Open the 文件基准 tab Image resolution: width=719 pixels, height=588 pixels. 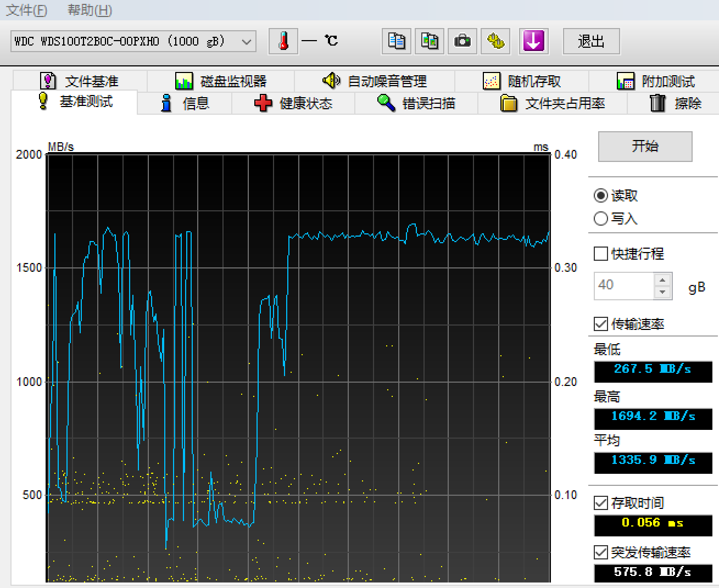[x=80, y=81]
